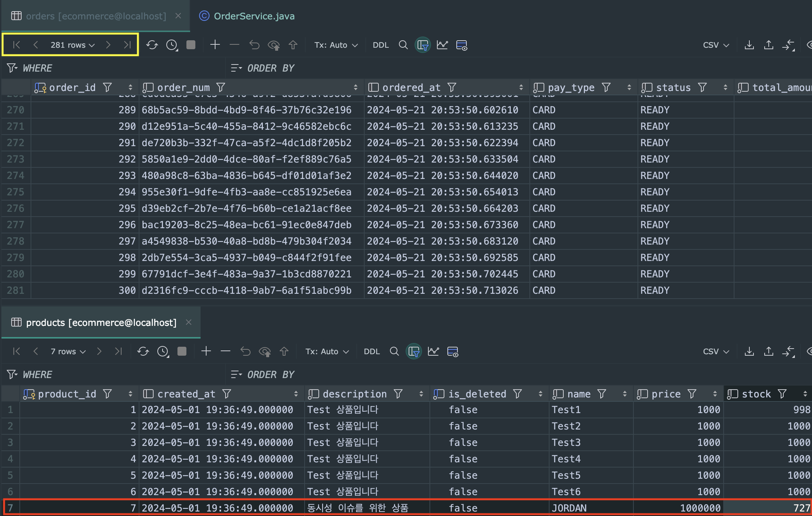Switch to the OrderService.java tab
Screen dimensions: 812x516
(x=254, y=16)
